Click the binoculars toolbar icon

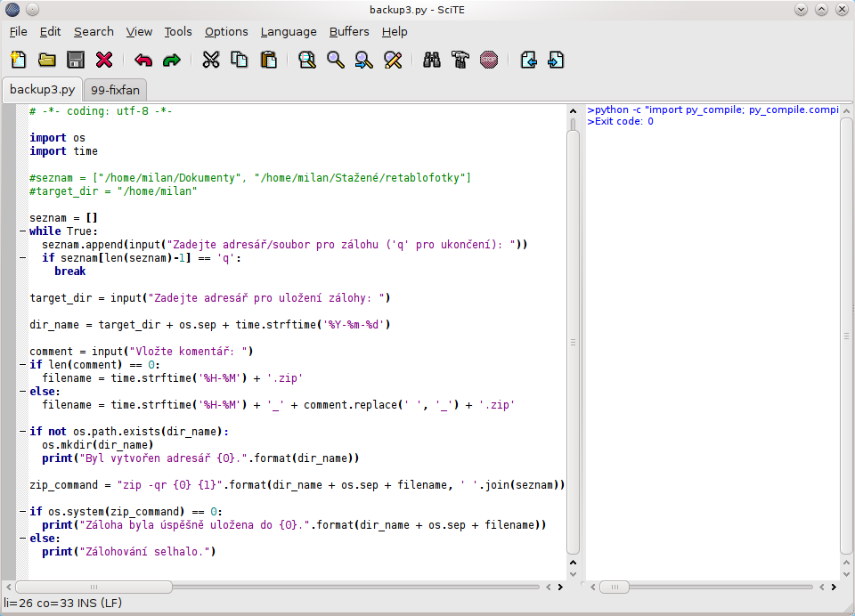(x=432, y=60)
